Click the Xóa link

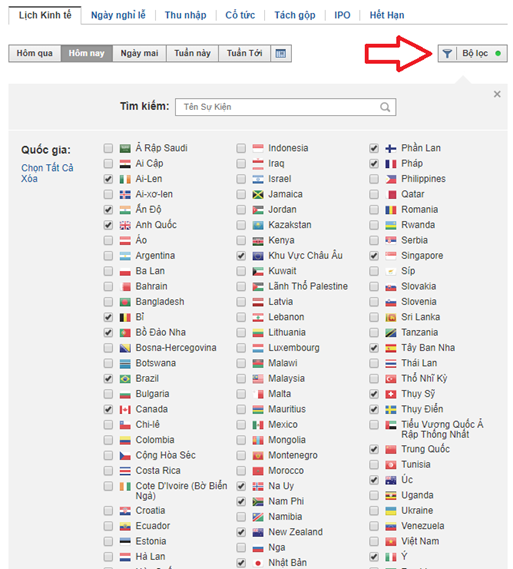(x=29, y=179)
